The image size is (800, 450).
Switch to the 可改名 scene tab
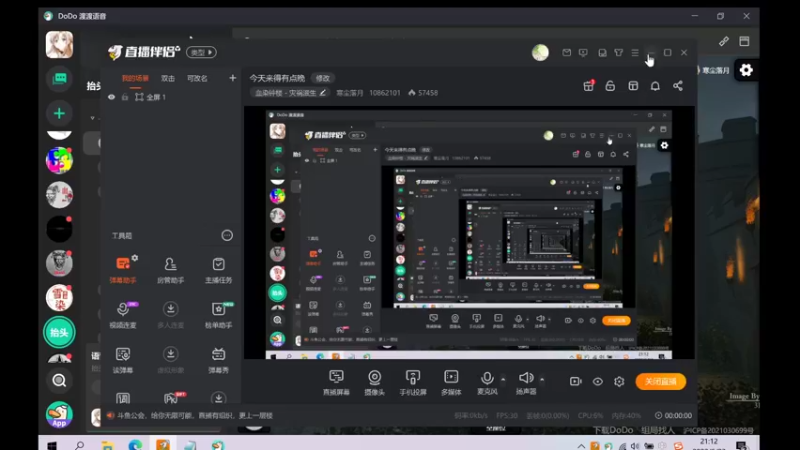(x=197, y=79)
